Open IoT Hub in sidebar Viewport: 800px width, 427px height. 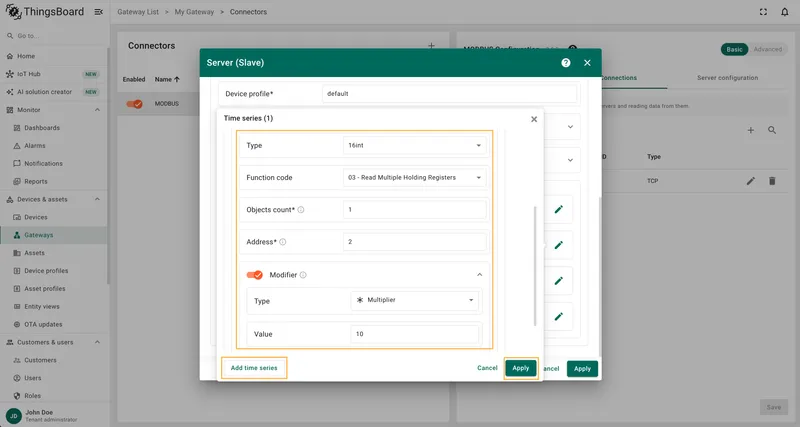[54, 74]
